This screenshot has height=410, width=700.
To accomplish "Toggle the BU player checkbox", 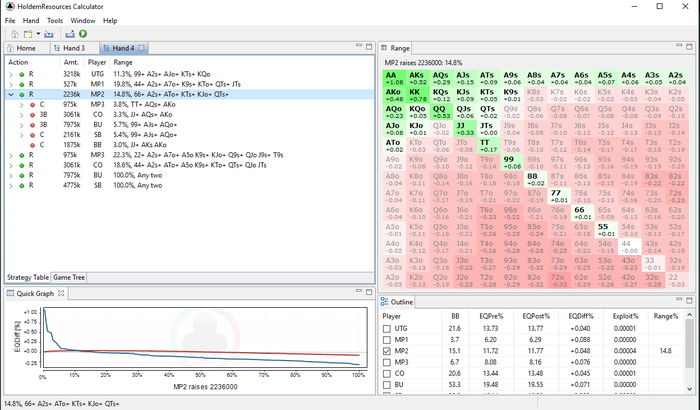I will pos(387,385).
